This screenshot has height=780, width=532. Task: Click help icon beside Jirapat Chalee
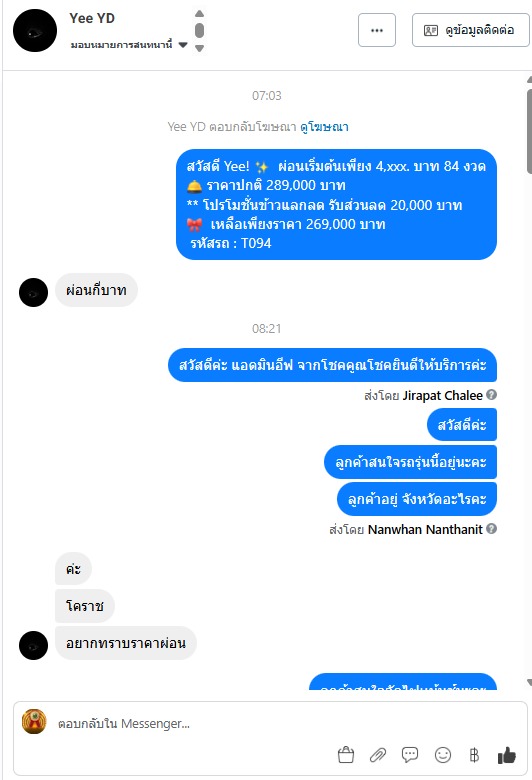491,394
